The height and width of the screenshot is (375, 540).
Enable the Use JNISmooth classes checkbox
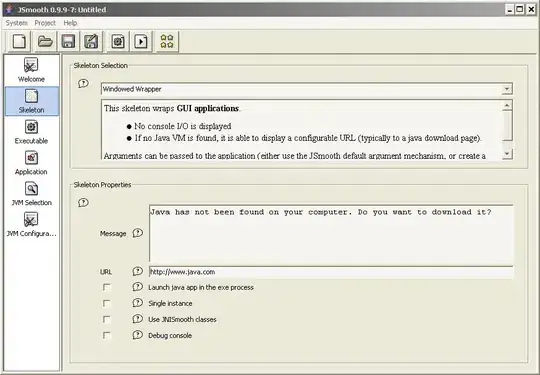coord(107,320)
